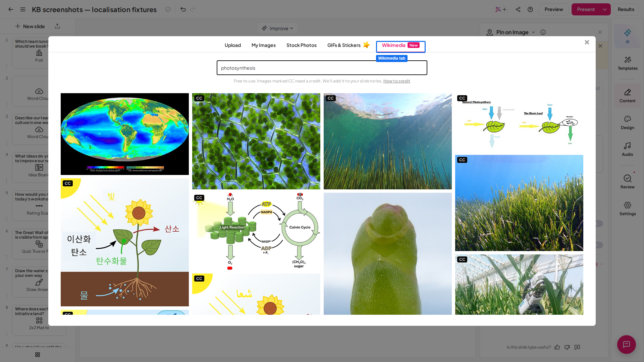This screenshot has height=362, width=644.
Task: Open the GIFs & Stickers tab
Action: tap(348, 45)
